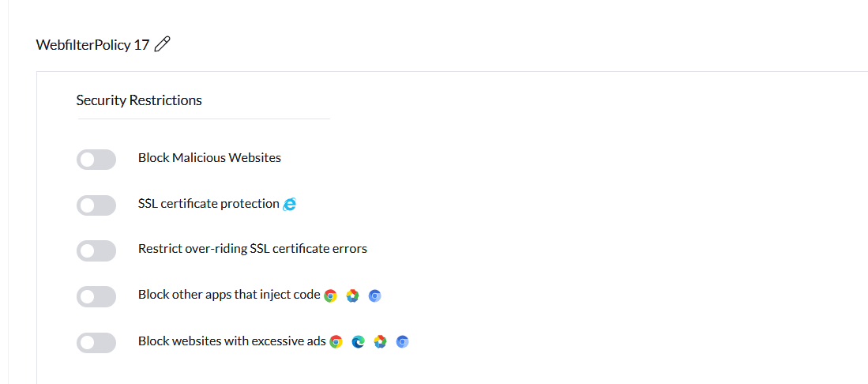Click the Block websites with excessive ads label
The height and width of the screenshot is (384, 868).
tap(231, 341)
